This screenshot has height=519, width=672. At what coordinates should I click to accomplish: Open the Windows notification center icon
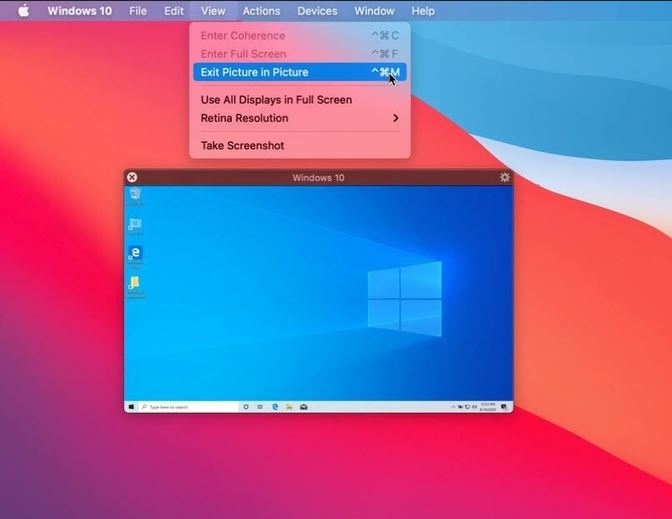[x=504, y=407]
